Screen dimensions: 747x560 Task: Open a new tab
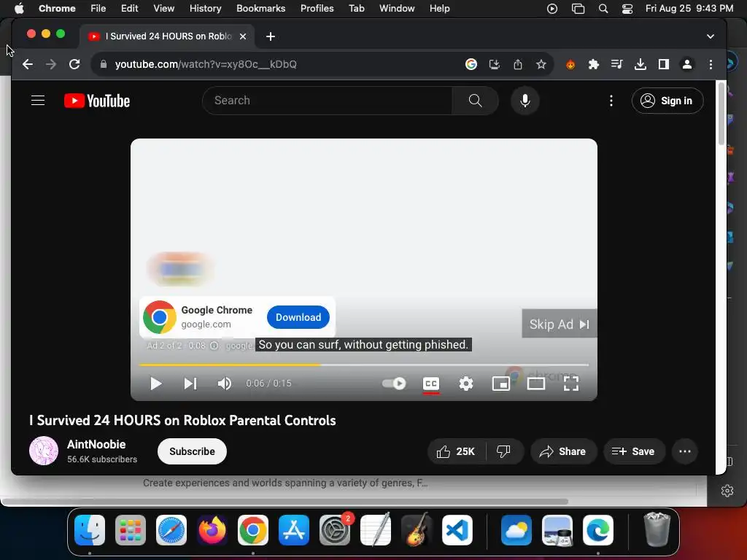click(270, 36)
